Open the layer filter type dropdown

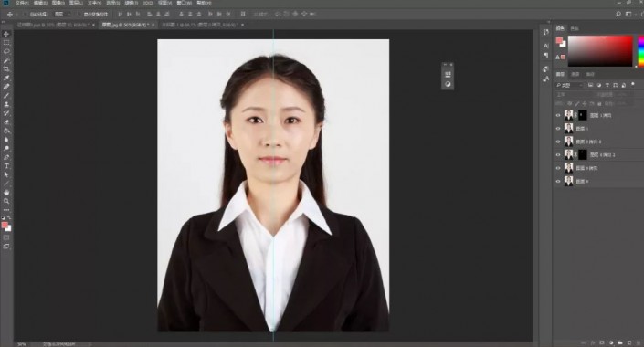click(569, 85)
